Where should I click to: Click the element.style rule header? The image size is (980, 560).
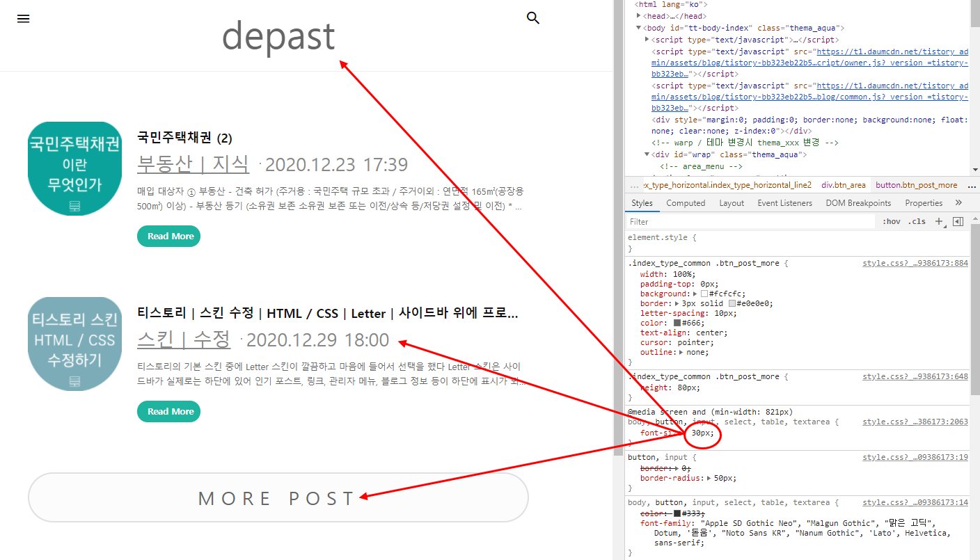[662, 238]
